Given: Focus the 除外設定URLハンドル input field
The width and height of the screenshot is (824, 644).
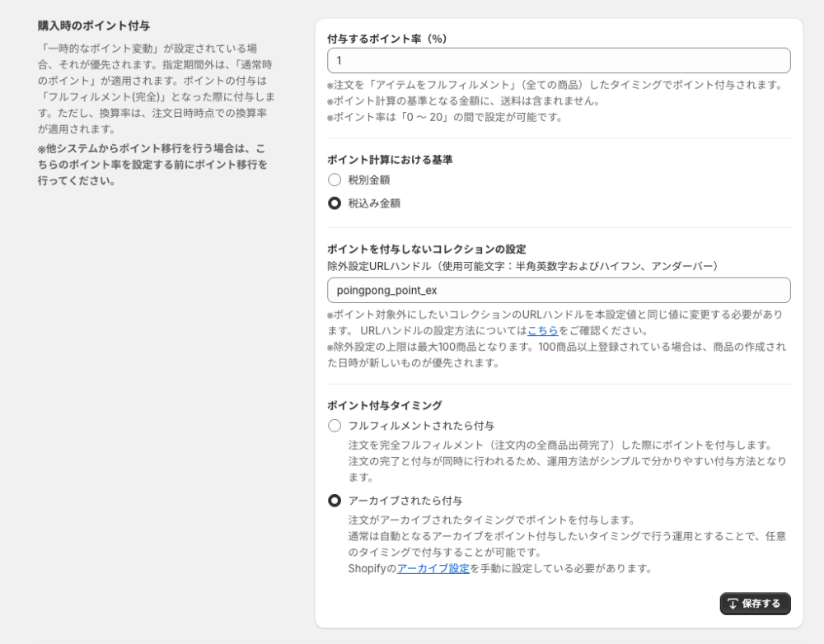Looking at the screenshot, I should (x=559, y=290).
